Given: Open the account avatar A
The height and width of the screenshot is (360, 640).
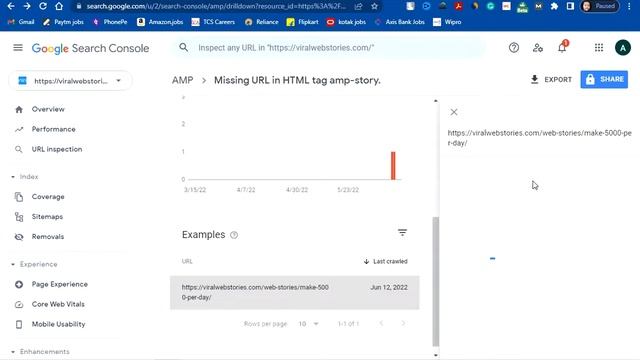Looking at the screenshot, I should (x=623, y=48).
